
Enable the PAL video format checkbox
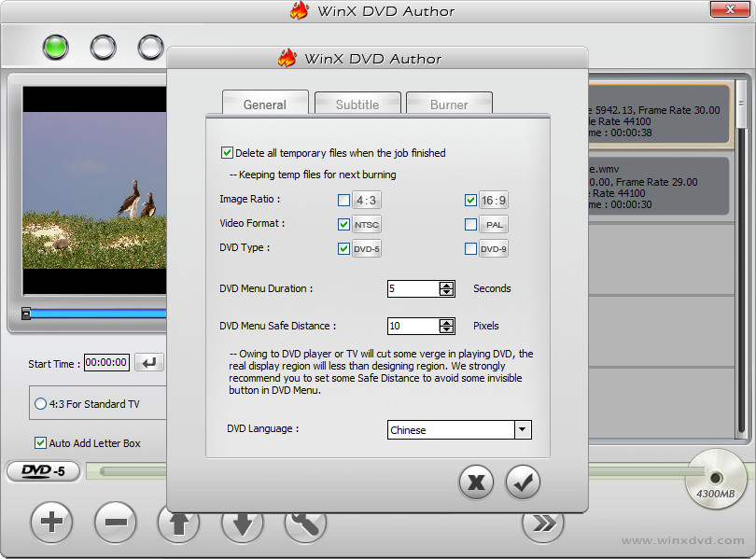click(x=470, y=225)
